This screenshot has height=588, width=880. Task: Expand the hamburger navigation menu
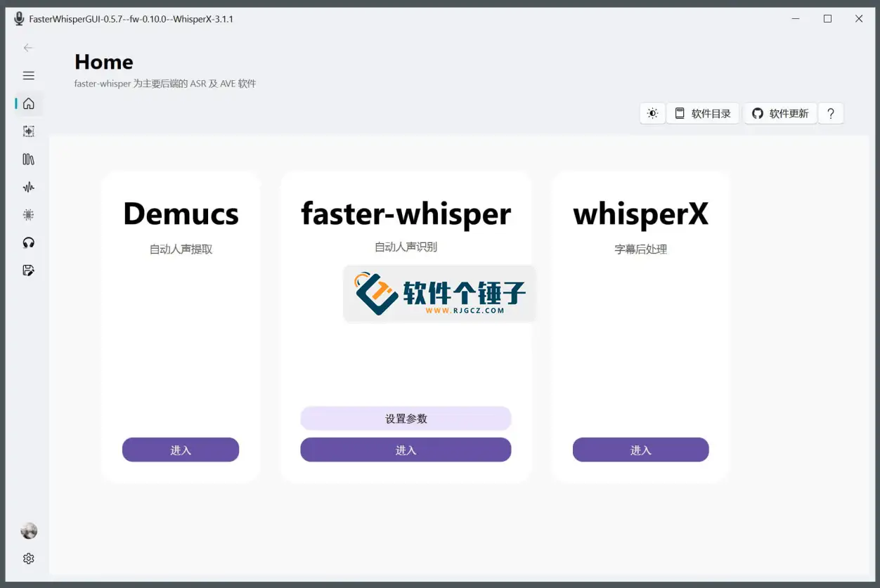(x=29, y=76)
